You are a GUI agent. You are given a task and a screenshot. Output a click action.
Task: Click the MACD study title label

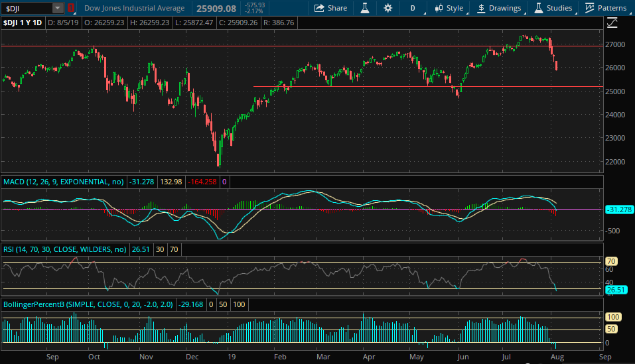pos(64,182)
